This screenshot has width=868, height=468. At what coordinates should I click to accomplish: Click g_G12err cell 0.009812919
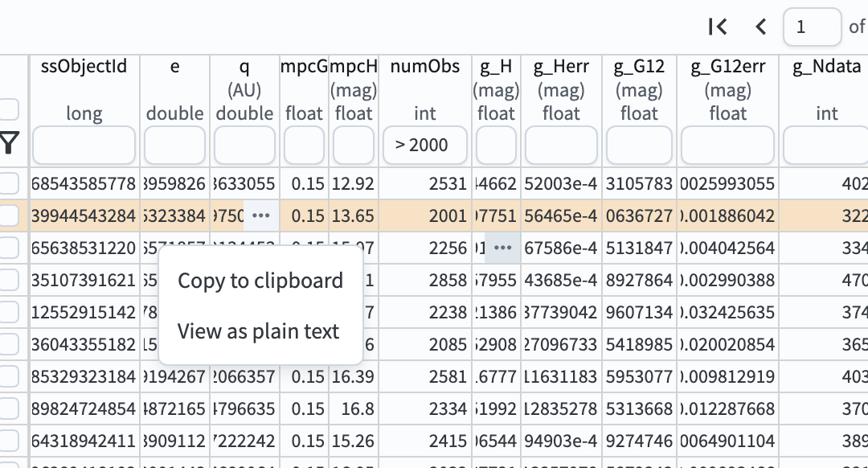pyautogui.click(x=727, y=376)
